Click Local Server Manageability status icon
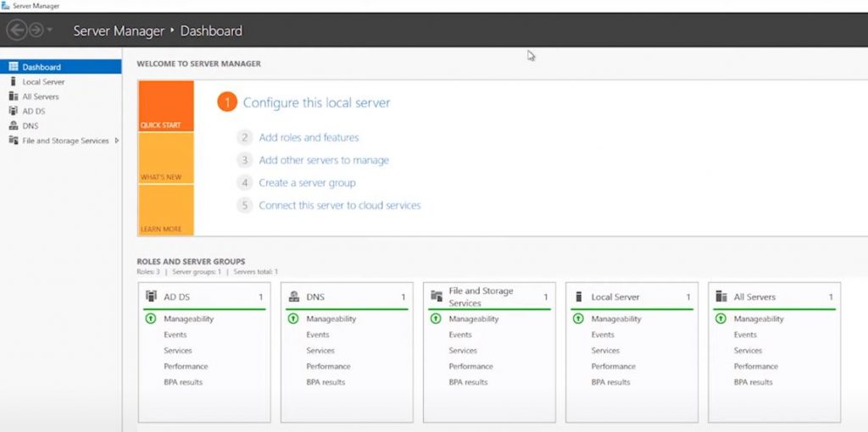 (578, 318)
